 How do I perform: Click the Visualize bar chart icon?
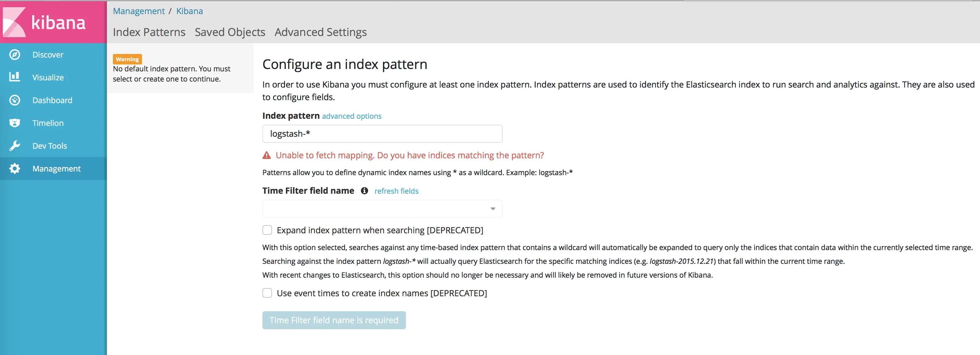[15, 77]
